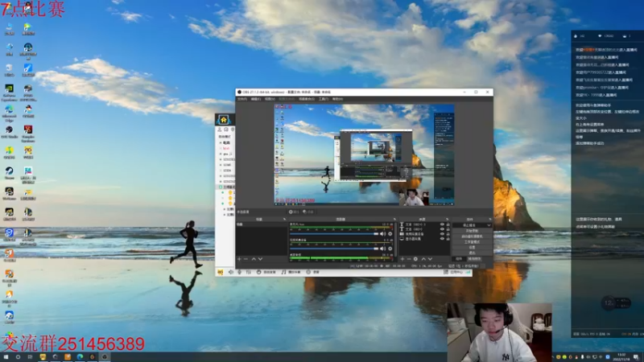This screenshot has width=644, height=362.
Task: Open the 文件(F) menu in OBS
Action: tap(242, 99)
